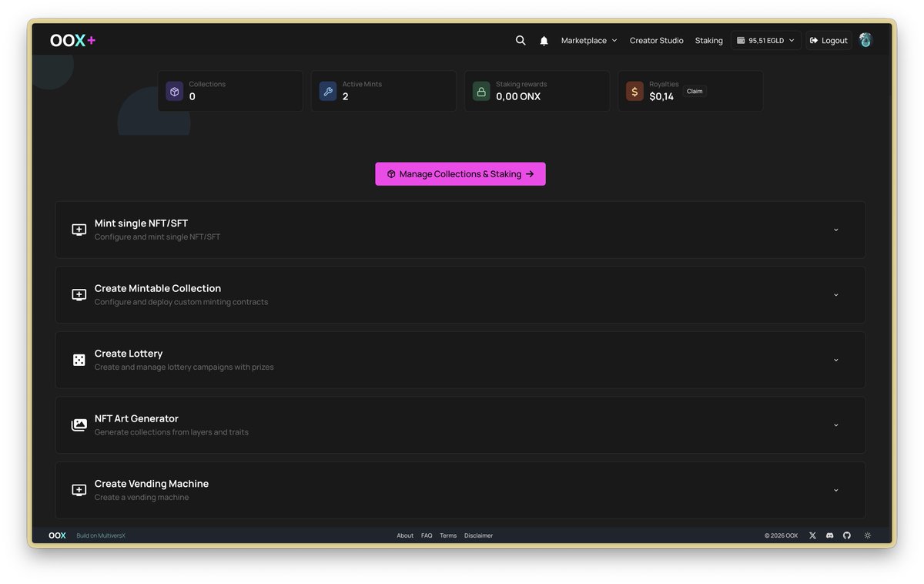Viewport: 924px width, 584px height.
Task: Open the GitHub footer icon
Action: tap(847, 535)
